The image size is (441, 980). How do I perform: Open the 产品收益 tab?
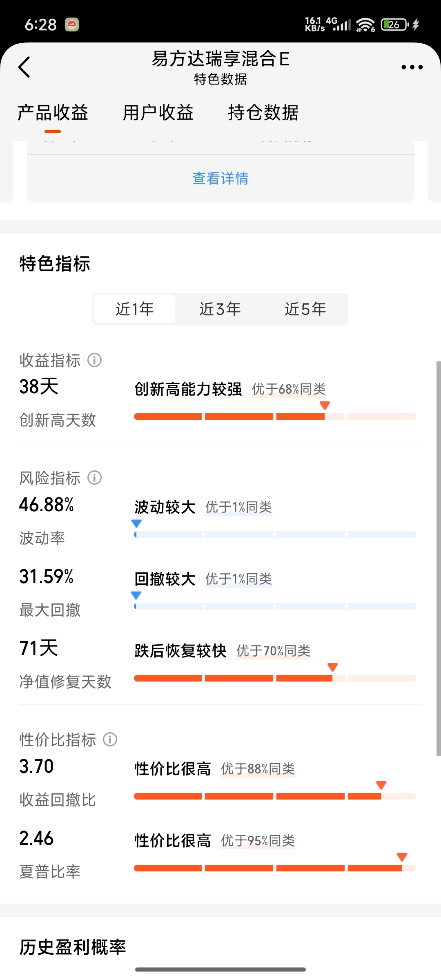pos(53,113)
